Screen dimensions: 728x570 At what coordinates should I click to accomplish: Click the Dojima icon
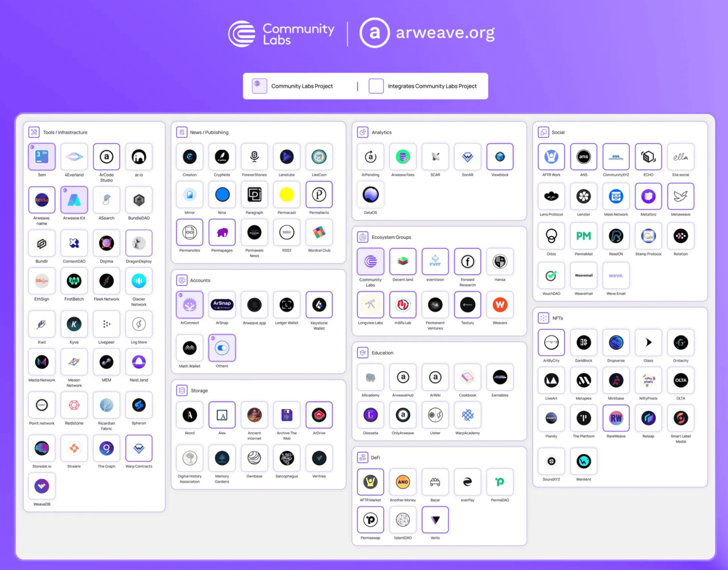[107, 243]
